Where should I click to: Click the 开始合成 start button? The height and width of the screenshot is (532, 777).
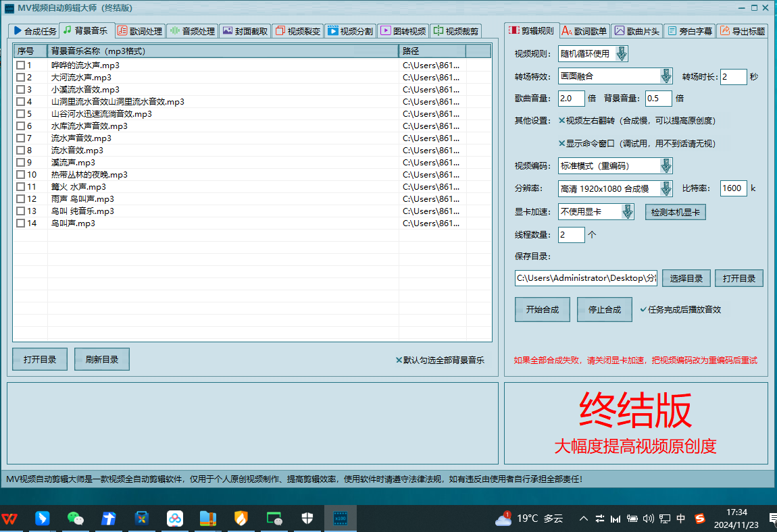[x=542, y=309]
